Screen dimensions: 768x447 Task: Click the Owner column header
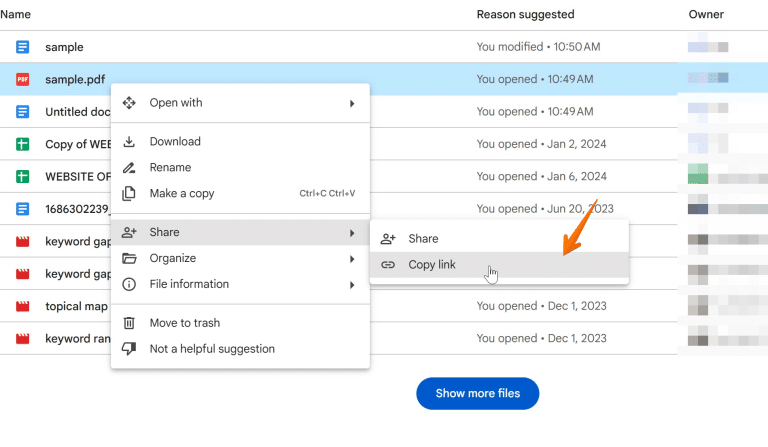tap(706, 15)
